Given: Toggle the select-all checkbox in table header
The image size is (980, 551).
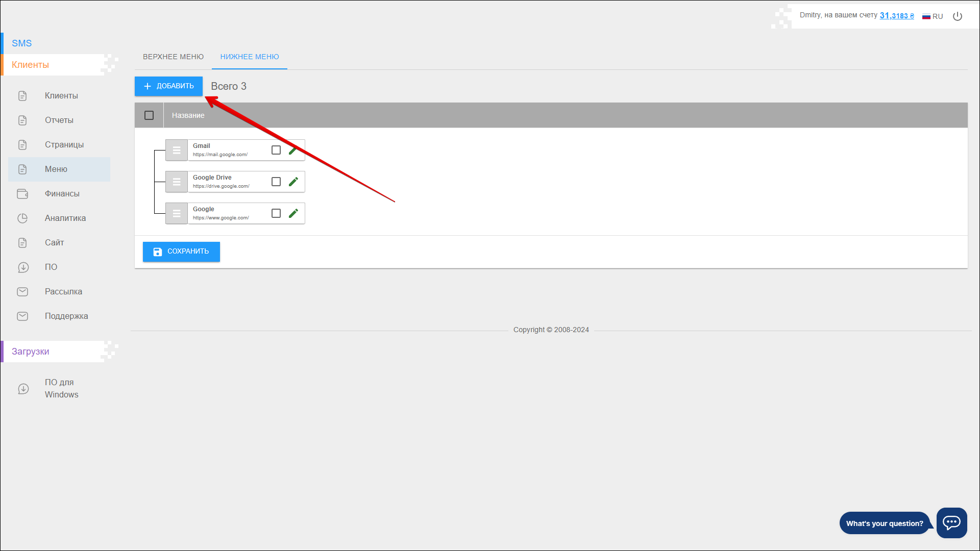Looking at the screenshot, I should (x=149, y=115).
